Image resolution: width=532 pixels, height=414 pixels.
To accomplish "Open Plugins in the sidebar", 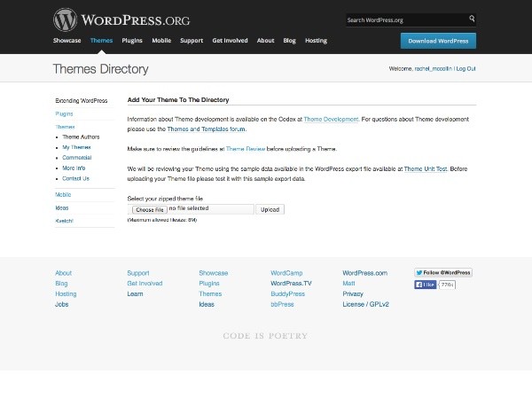I will coord(64,113).
